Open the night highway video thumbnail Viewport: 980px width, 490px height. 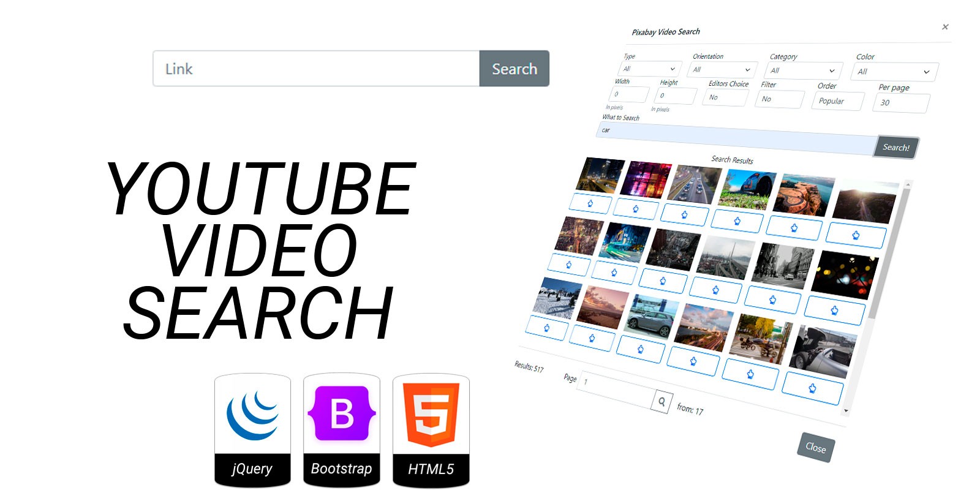[x=600, y=175]
